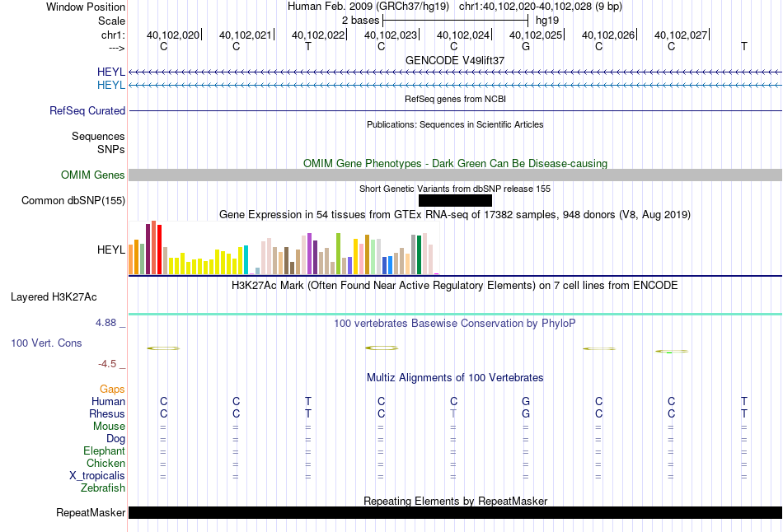Click the dark blue HEYL arrowed transcript line
Screen dimensions: 783x532
(456, 72)
